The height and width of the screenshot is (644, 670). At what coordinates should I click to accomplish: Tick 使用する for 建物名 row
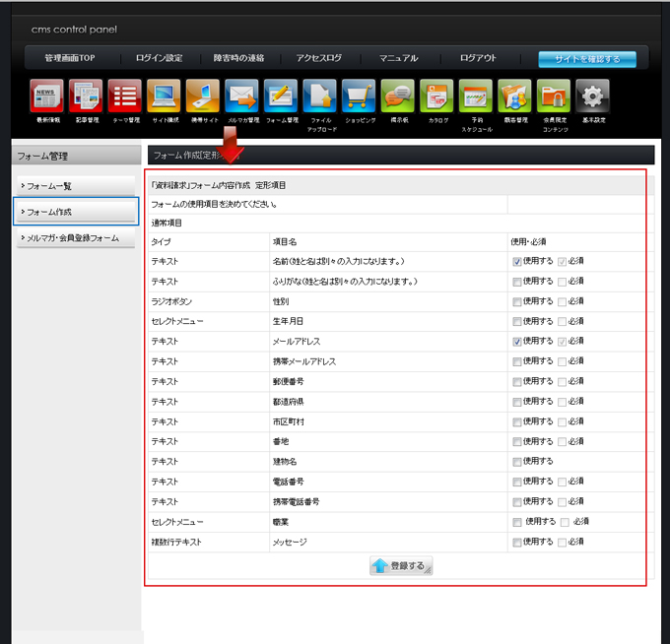tap(517, 462)
